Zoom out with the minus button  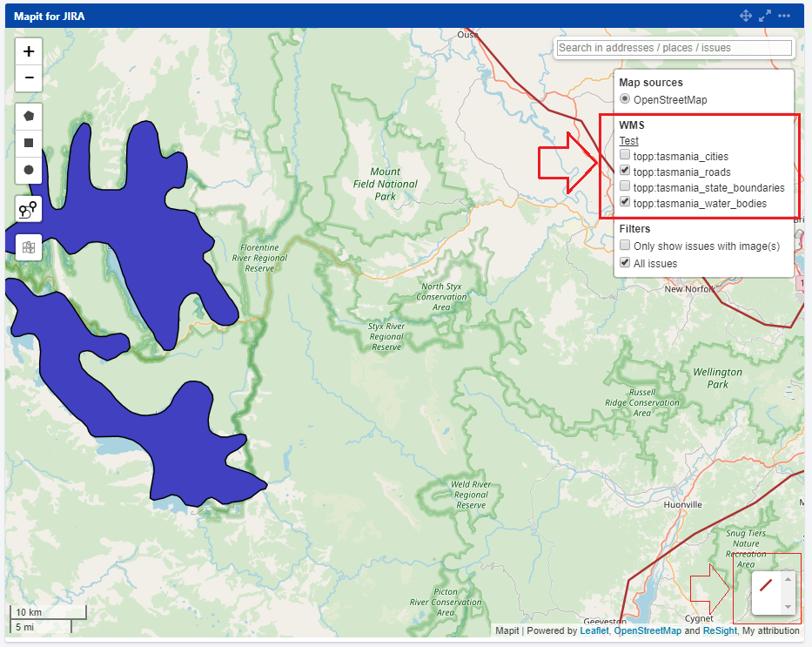29,78
